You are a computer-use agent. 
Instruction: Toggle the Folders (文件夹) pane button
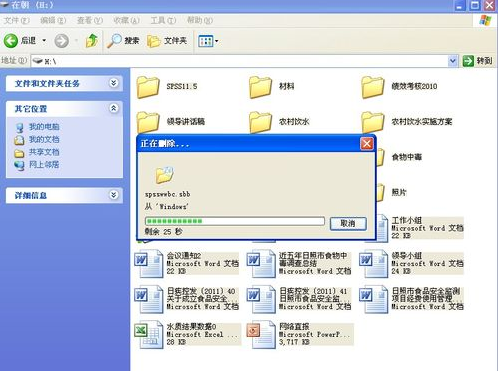pos(167,41)
